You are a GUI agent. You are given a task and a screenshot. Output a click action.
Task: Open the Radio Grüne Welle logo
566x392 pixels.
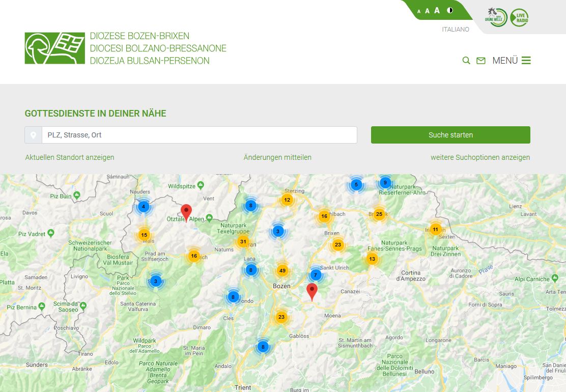pos(495,18)
